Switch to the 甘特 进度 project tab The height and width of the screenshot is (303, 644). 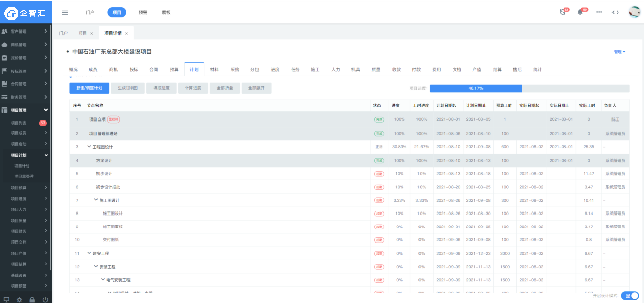(x=275, y=70)
